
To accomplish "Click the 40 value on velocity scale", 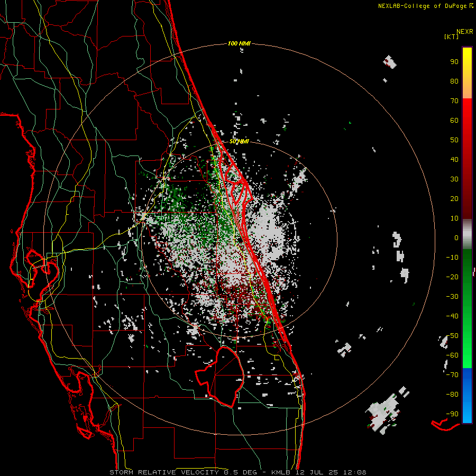I will click(454, 160).
